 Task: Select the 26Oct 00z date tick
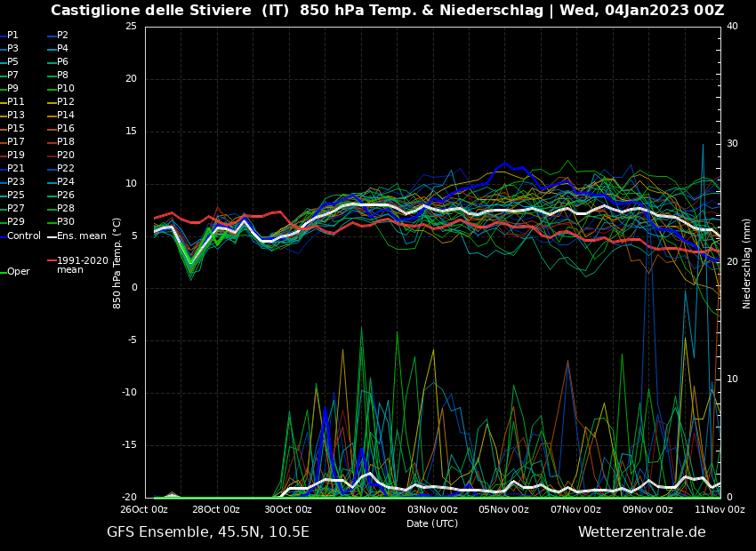click(x=144, y=509)
